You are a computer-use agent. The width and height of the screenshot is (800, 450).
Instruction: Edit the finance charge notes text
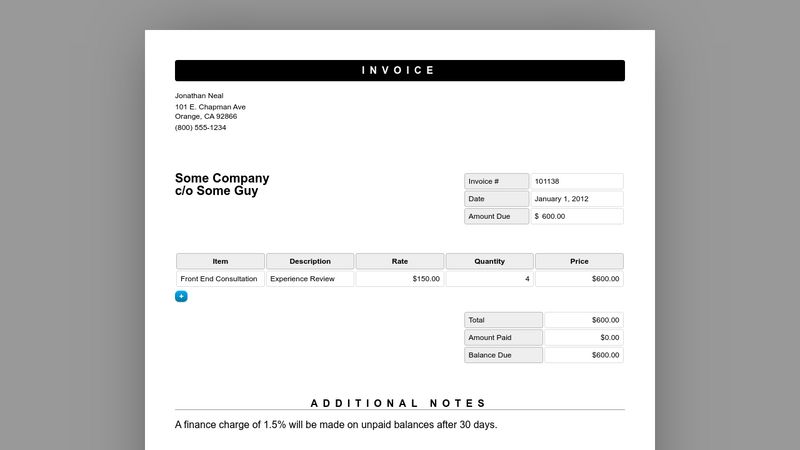pyautogui.click(x=336, y=424)
